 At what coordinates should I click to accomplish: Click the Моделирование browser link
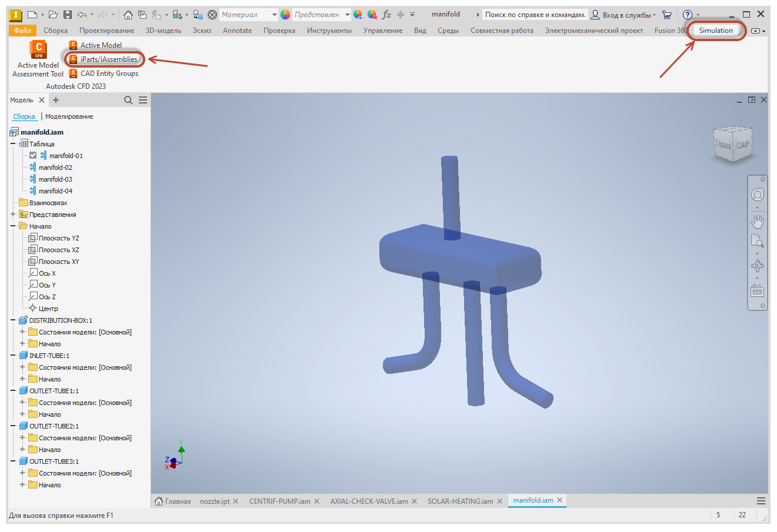[x=69, y=116]
